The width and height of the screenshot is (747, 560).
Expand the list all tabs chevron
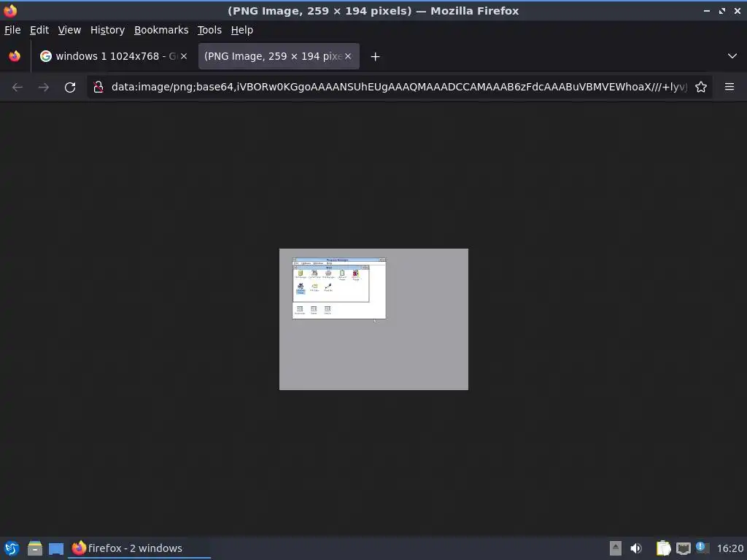pyautogui.click(x=732, y=56)
